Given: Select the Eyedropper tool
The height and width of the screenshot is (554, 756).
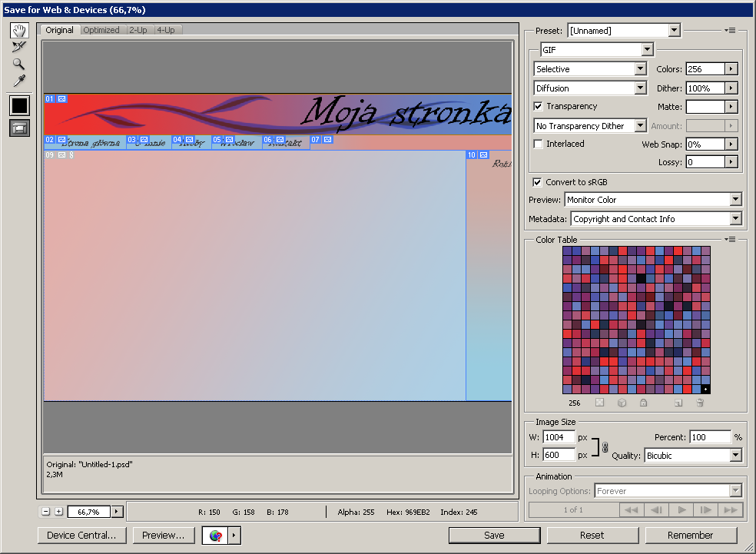Looking at the screenshot, I should tap(19, 81).
